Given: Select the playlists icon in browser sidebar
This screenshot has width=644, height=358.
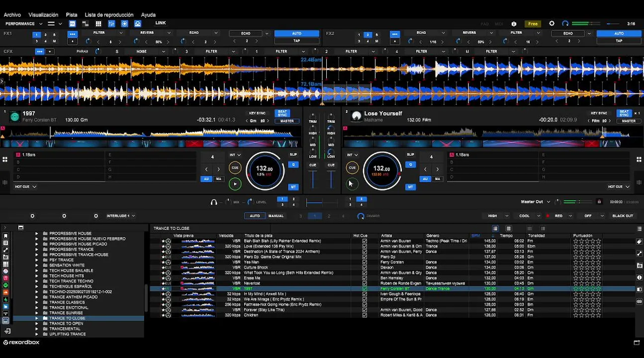Looking at the screenshot, I should point(5,243).
